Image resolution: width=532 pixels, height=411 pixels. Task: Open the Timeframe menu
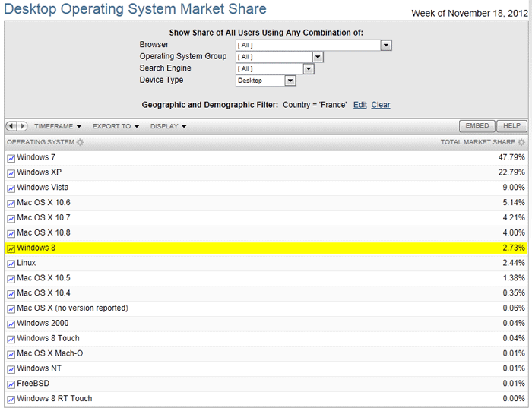click(x=57, y=126)
